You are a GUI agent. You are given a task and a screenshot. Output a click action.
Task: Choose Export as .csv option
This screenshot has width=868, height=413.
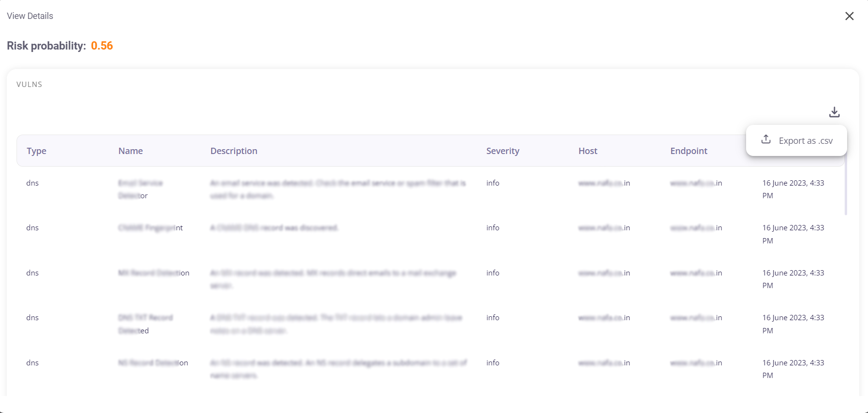pyautogui.click(x=797, y=140)
